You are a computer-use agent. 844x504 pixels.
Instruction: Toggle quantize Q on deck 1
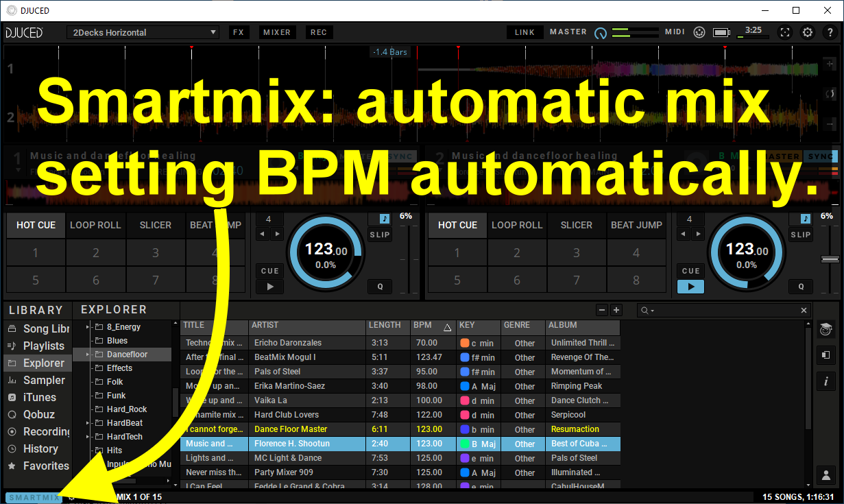point(380,287)
